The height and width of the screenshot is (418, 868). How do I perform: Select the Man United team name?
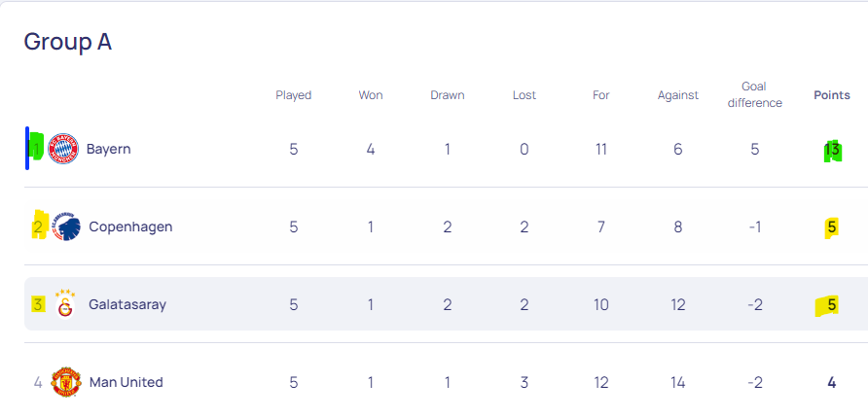pos(127,382)
